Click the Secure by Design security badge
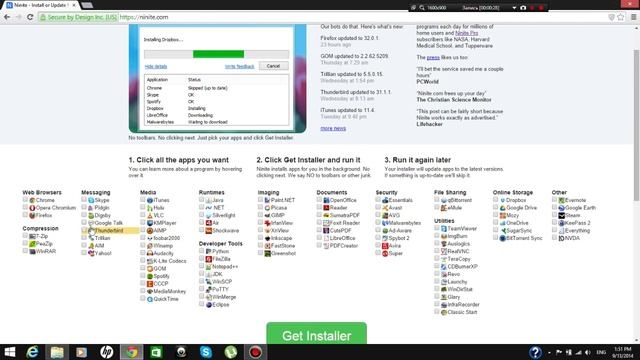Viewport: 640px width, 360px height. pyautogui.click(x=78, y=17)
